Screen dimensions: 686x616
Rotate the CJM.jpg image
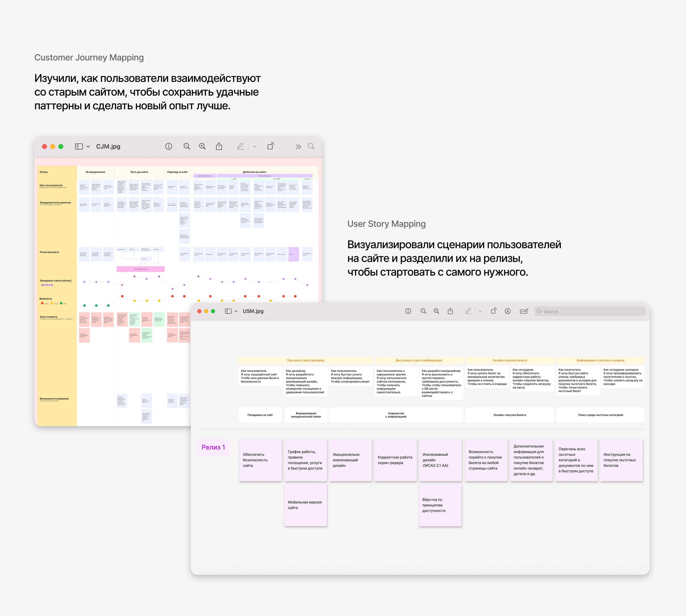pos(271,146)
